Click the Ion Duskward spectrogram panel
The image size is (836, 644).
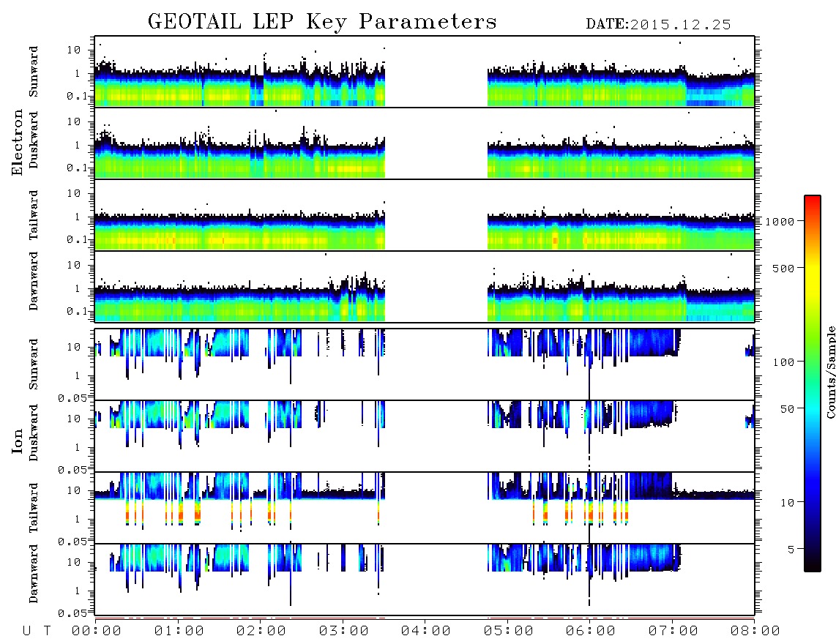click(425, 436)
